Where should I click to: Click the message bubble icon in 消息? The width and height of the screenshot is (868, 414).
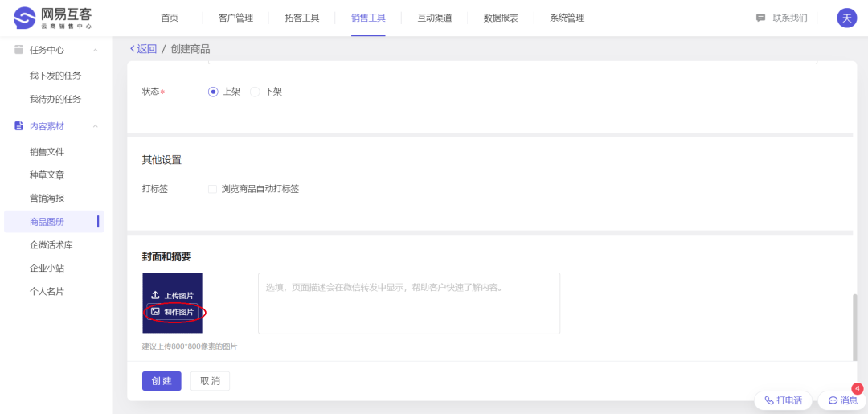tap(833, 400)
